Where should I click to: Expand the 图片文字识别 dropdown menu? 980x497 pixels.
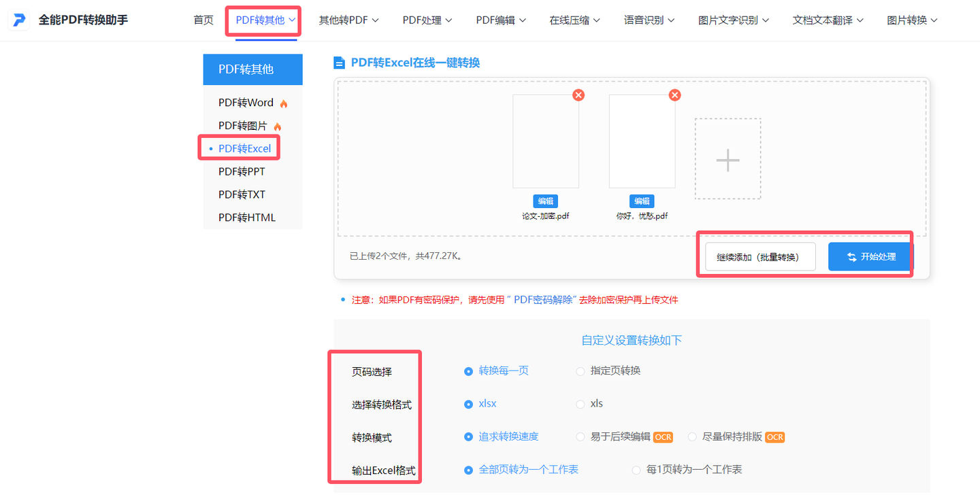tap(734, 20)
